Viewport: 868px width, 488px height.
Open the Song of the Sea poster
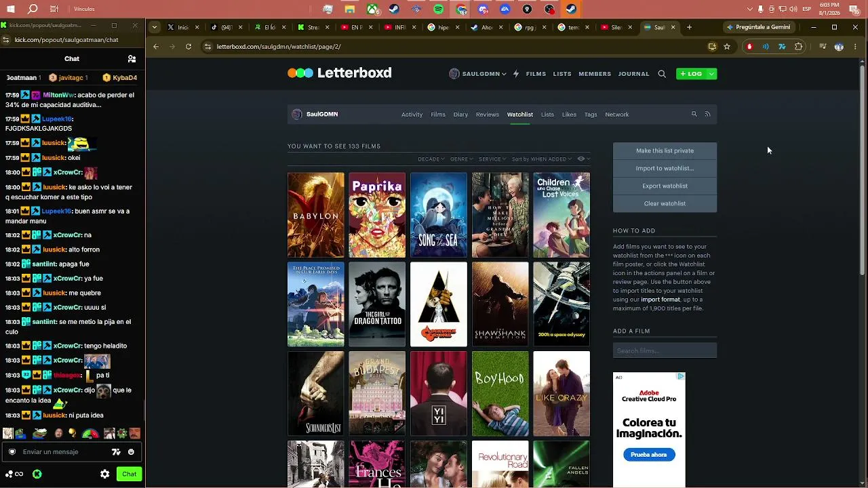click(439, 215)
